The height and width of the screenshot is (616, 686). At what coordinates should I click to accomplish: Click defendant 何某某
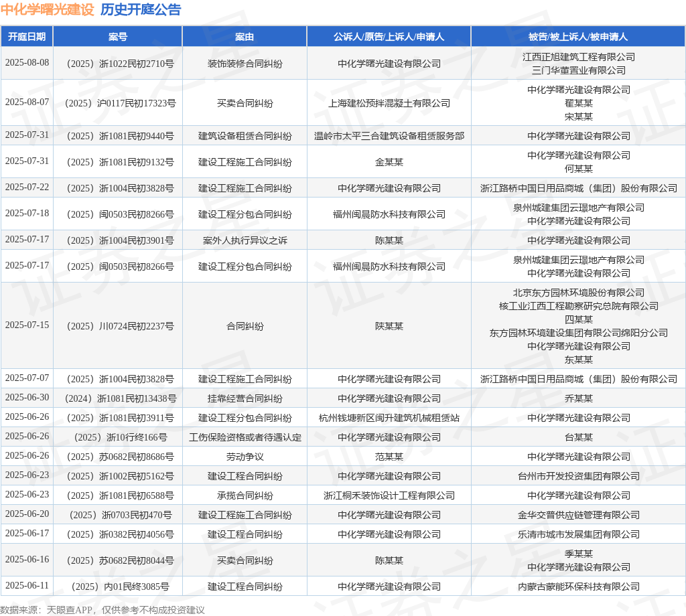pos(578,169)
